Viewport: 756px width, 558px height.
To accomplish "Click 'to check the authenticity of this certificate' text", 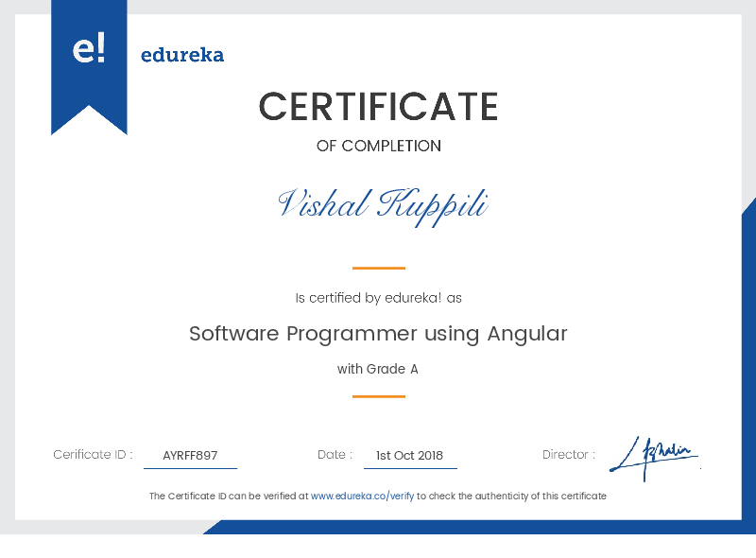I will (x=511, y=497).
